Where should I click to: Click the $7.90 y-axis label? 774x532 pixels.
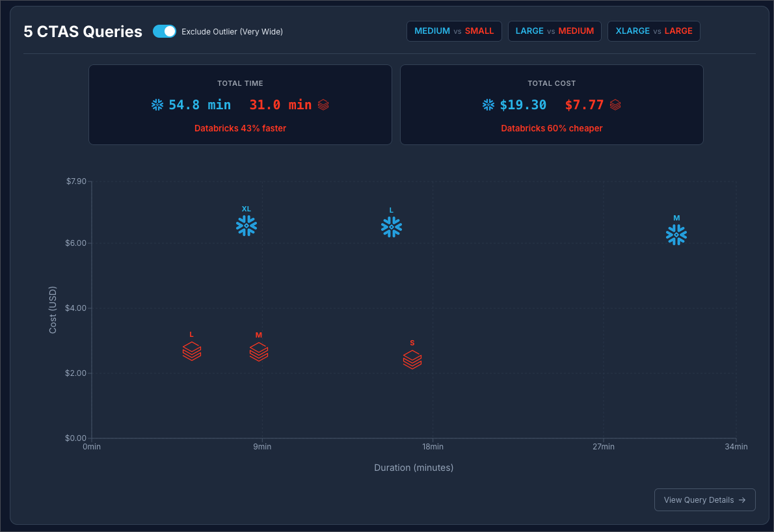point(77,181)
